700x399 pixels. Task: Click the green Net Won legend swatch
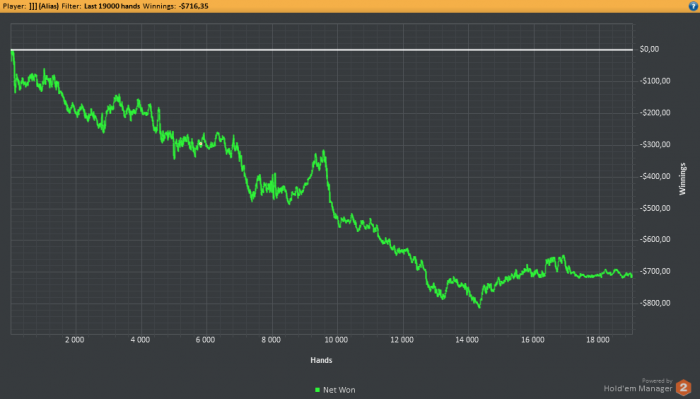coord(317,390)
